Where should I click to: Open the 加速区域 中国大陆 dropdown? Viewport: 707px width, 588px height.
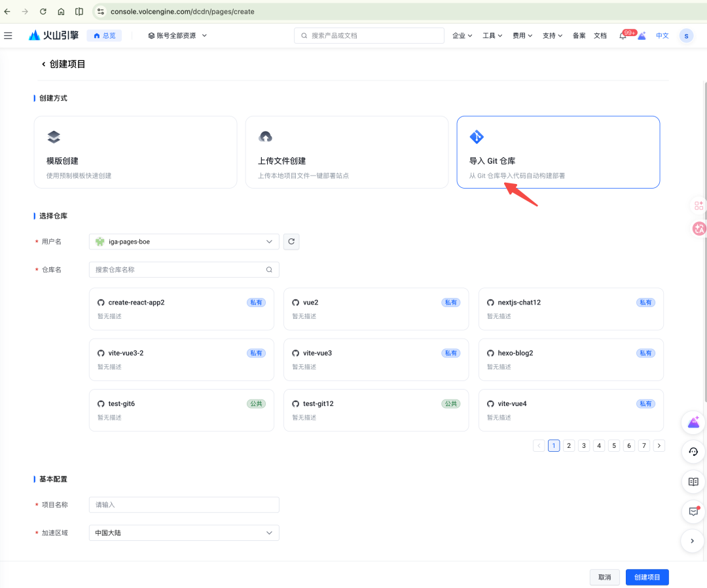pos(183,532)
